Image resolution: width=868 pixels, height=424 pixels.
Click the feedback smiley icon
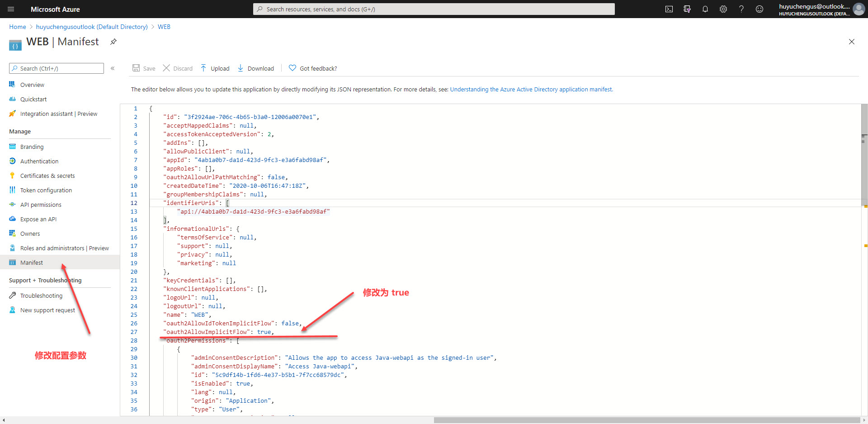coord(759,9)
